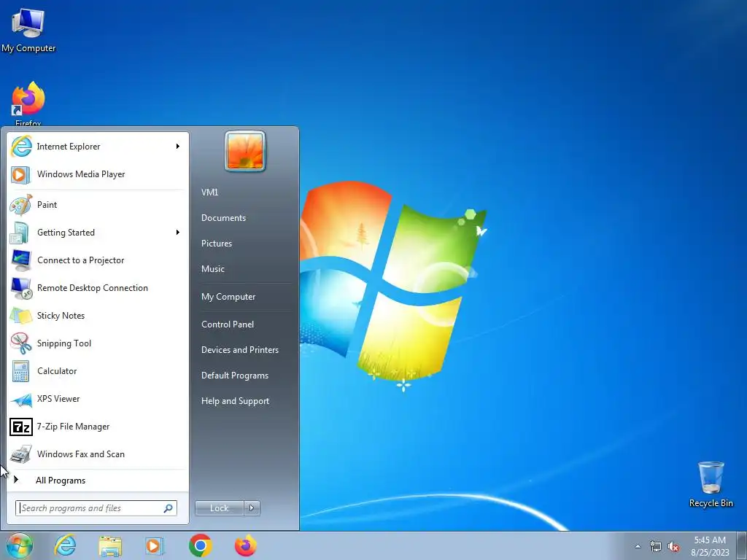
Task: Select the Recycle Bin desktop icon
Action: coord(711,484)
